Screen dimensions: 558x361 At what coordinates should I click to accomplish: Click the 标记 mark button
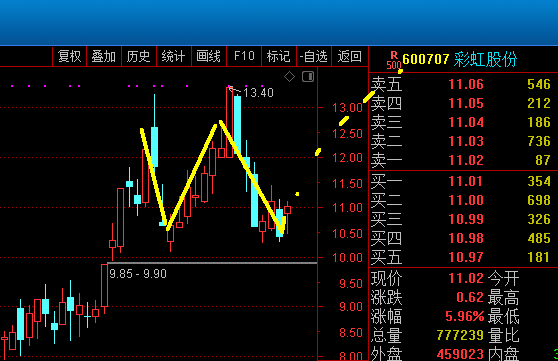279,56
